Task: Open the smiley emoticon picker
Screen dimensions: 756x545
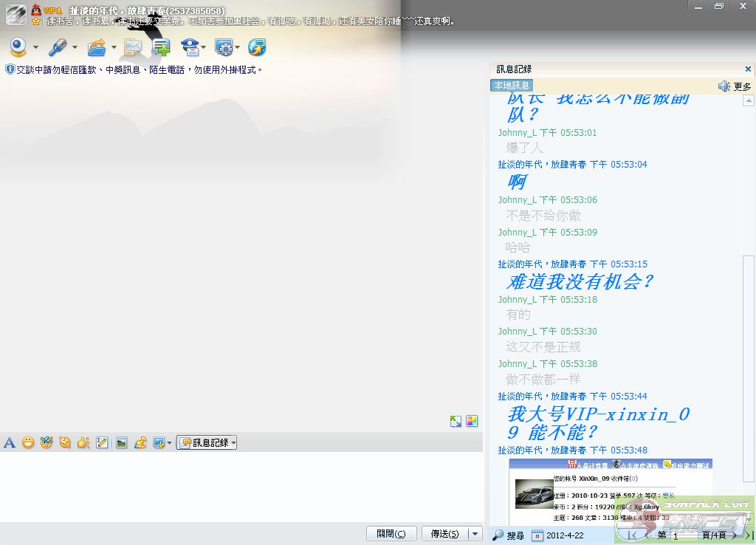Action: coord(28,443)
